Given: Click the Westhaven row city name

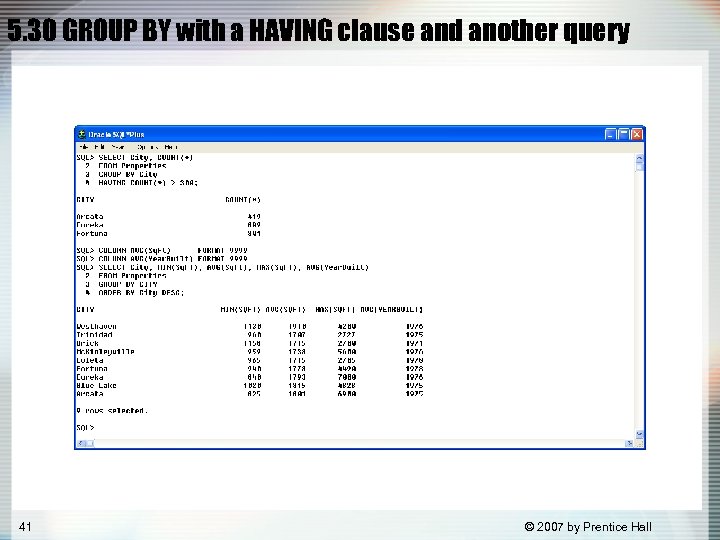Looking at the screenshot, I should coord(96,327).
